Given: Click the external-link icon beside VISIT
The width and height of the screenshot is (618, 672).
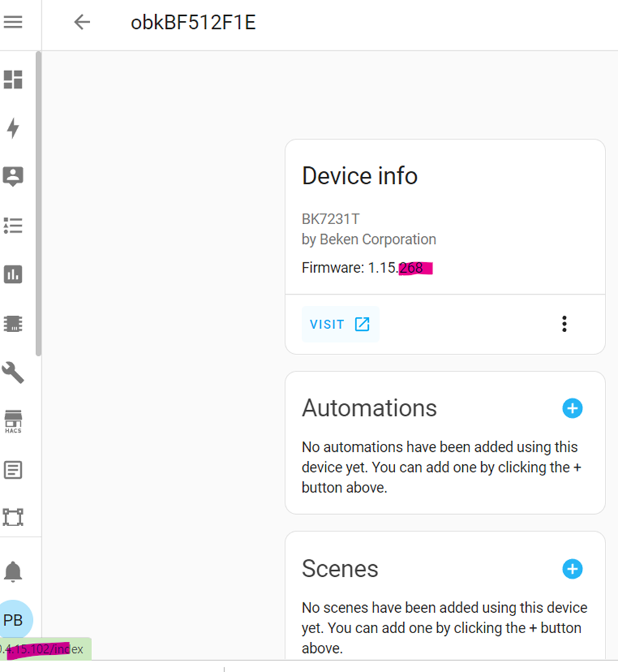Looking at the screenshot, I should tap(361, 324).
